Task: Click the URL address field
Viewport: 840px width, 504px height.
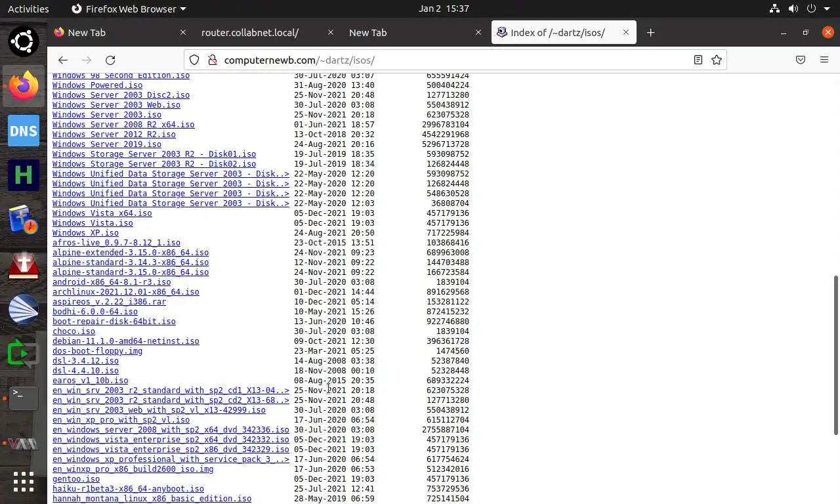Action: click(x=456, y=60)
